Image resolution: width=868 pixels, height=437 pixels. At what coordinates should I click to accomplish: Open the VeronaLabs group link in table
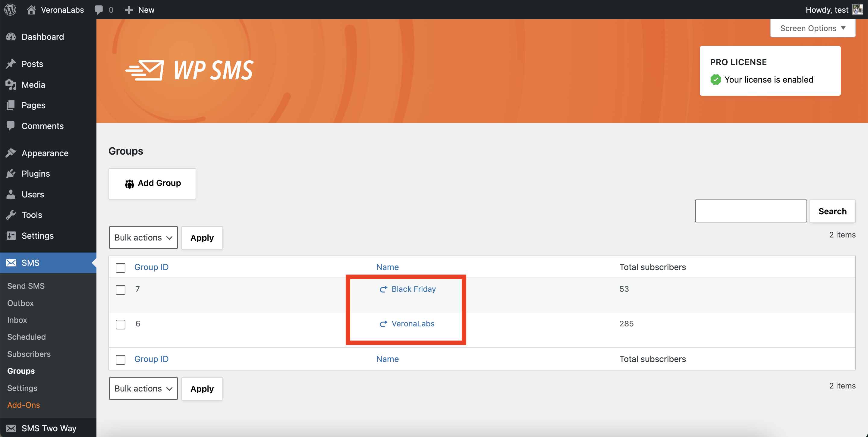point(413,324)
